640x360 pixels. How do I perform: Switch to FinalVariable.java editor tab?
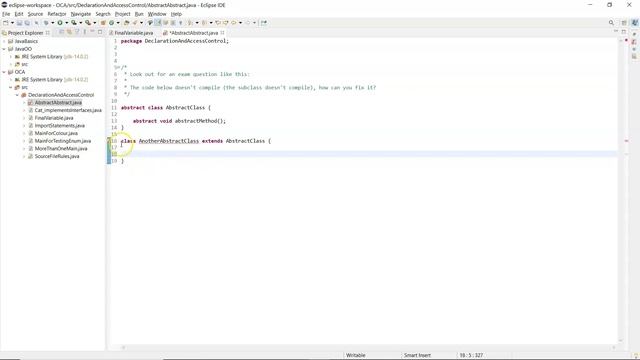pos(131,33)
